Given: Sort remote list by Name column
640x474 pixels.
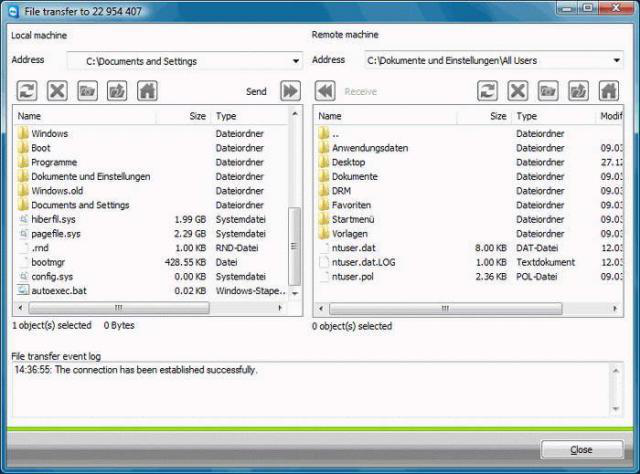Looking at the screenshot, I should click(x=385, y=116).
